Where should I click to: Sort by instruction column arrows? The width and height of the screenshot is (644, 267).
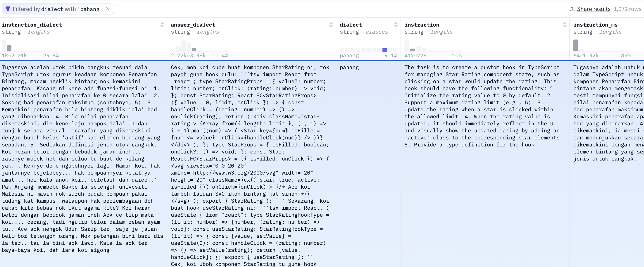click(565, 24)
